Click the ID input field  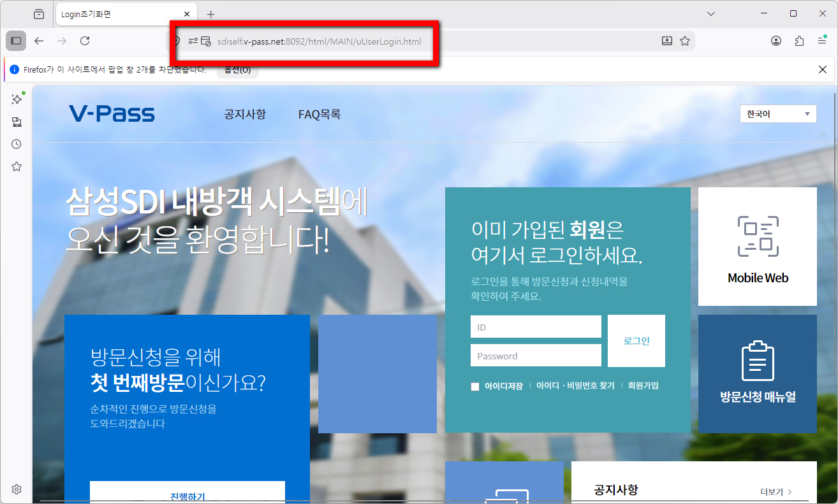coord(536,327)
